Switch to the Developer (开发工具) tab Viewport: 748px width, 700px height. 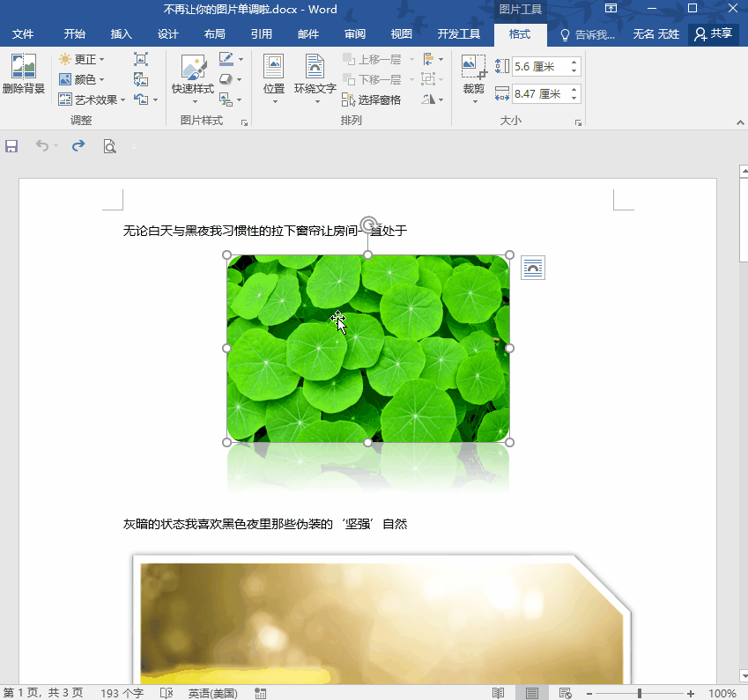point(458,33)
